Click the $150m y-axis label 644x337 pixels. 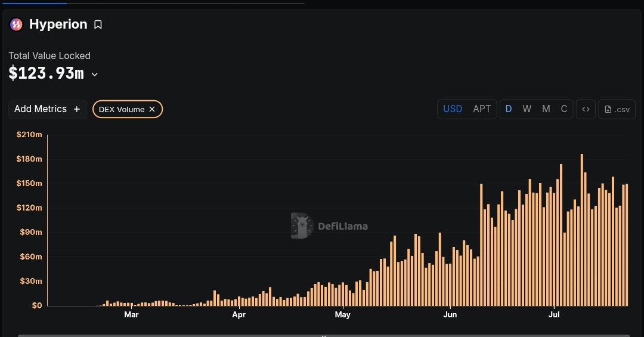29,183
